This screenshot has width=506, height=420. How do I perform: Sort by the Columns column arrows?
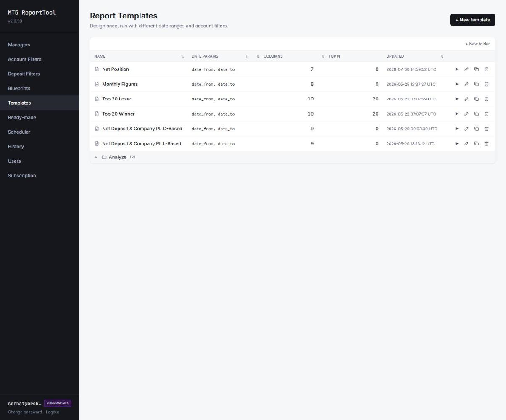[x=258, y=56]
